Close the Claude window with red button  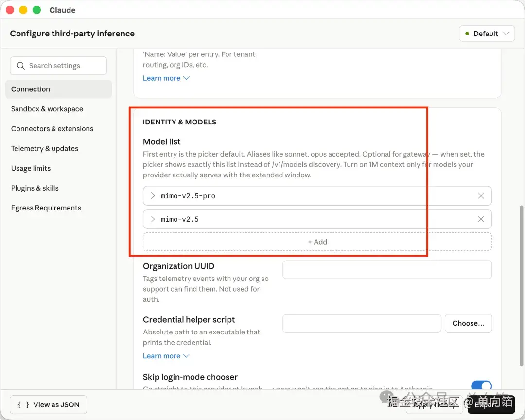[10, 10]
